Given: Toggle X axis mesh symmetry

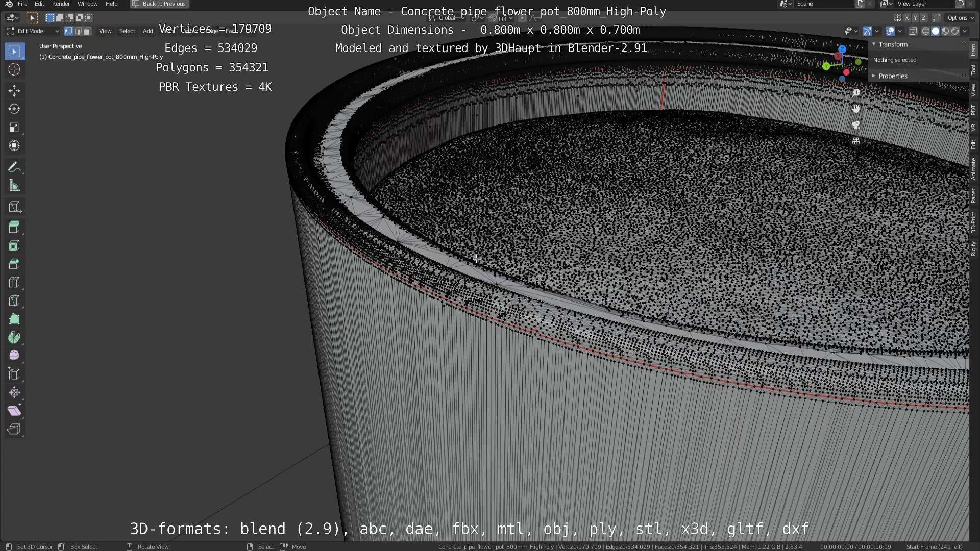Looking at the screenshot, I should 906,18.
